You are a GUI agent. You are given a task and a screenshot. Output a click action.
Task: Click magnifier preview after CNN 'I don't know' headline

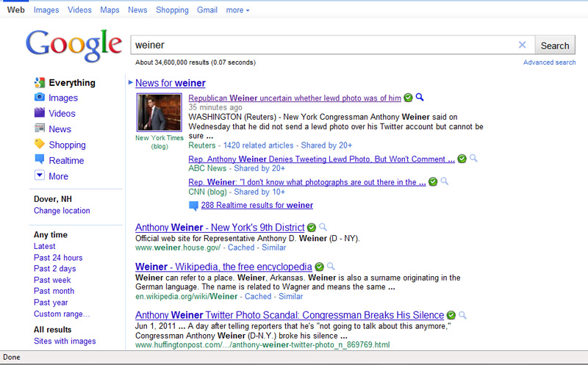point(445,181)
